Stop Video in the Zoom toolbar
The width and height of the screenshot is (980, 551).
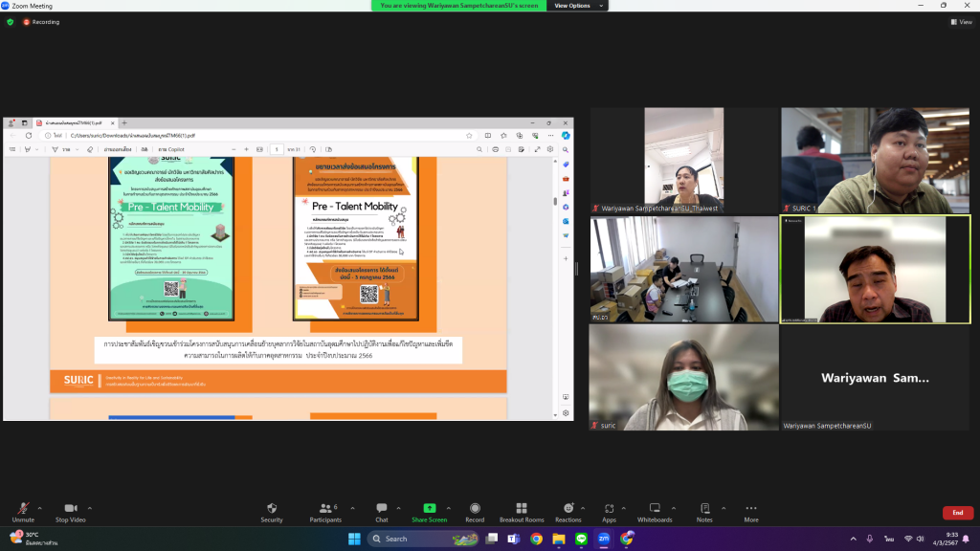[70, 513]
